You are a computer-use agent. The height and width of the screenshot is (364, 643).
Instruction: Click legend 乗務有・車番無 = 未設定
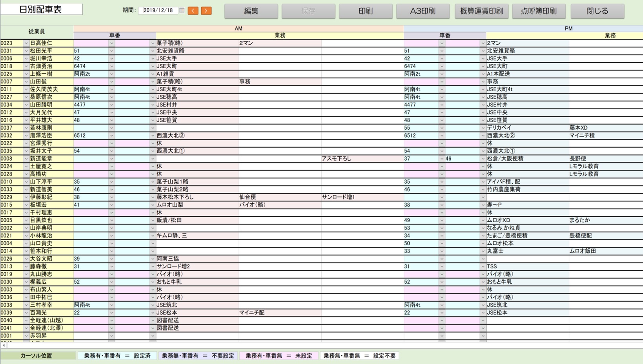pyautogui.click(x=279, y=356)
